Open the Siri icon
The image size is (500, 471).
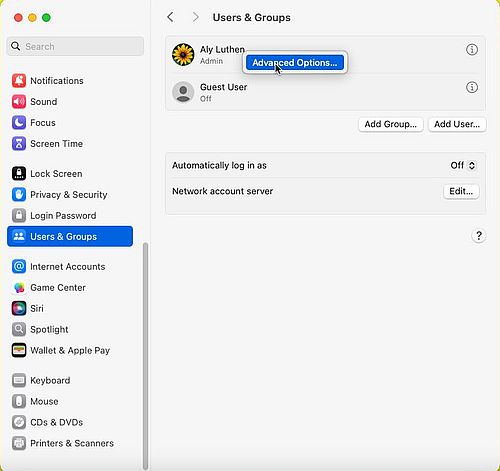(19, 308)
